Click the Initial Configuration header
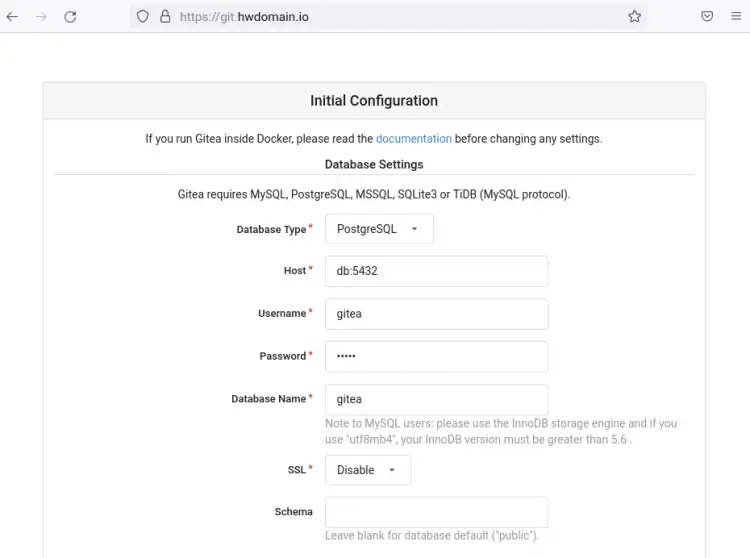Screen dimensions: 750x558 coord(374,101)
